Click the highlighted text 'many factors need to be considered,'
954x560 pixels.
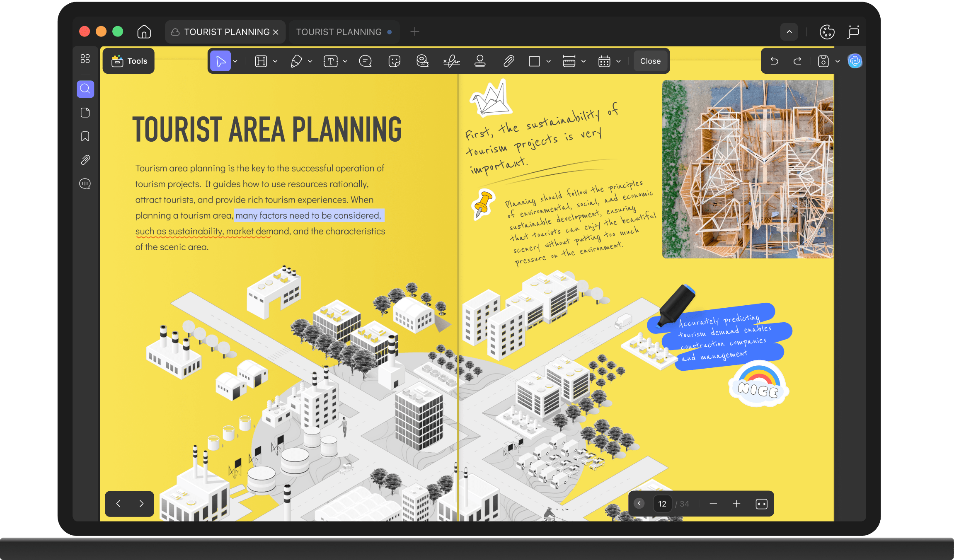pyautogui.click(x=309, y=215)
